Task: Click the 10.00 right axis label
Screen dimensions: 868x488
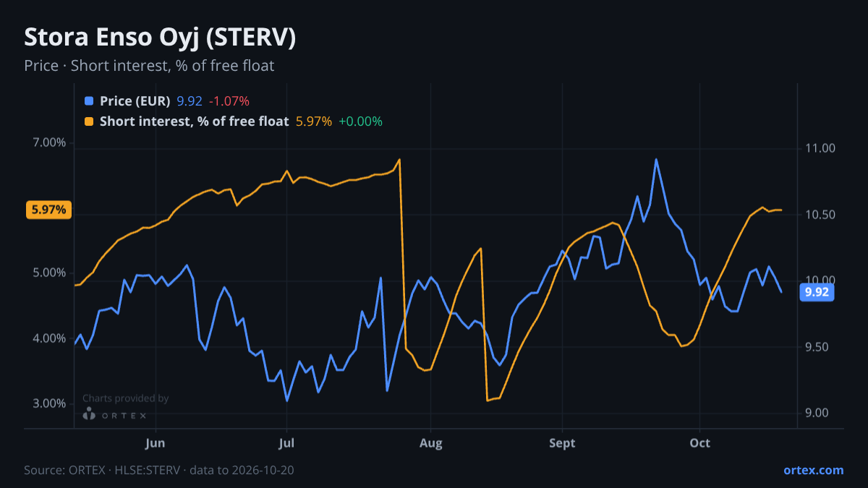Action: [819, 281]
